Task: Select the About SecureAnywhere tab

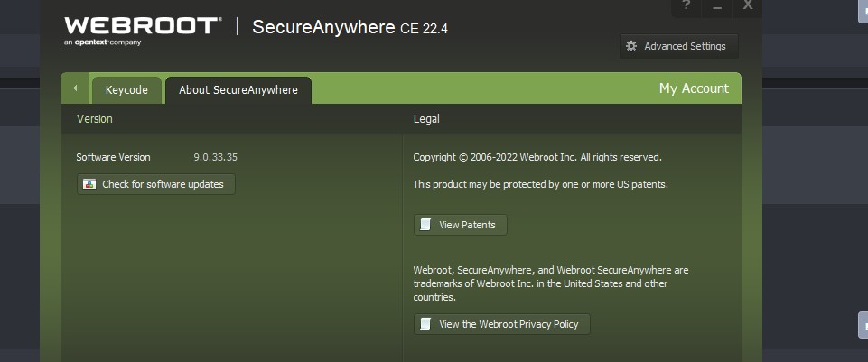Action: pos(238,90)
